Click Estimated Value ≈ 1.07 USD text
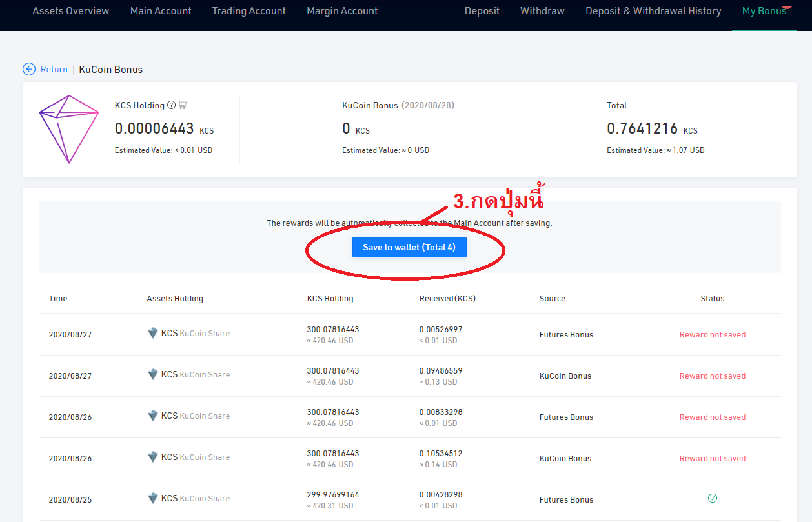The height and width of the screenshot is (522, 812). (656, 150)
